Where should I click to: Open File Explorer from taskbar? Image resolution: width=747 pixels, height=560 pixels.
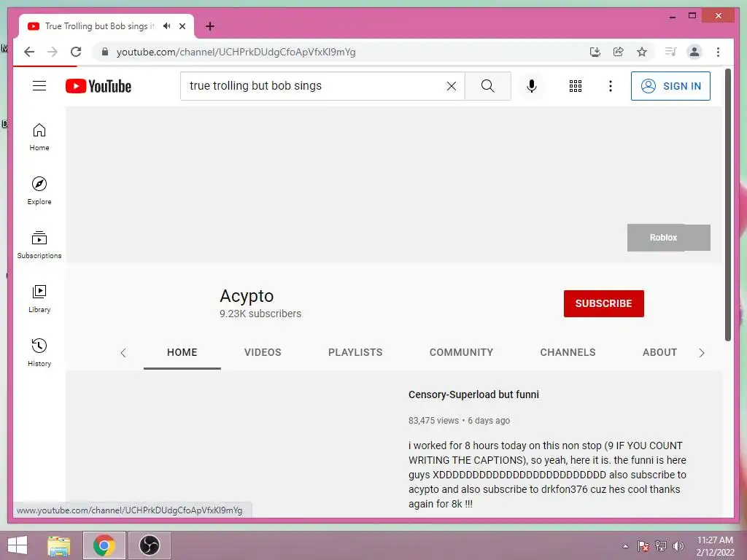coord(59,545)
